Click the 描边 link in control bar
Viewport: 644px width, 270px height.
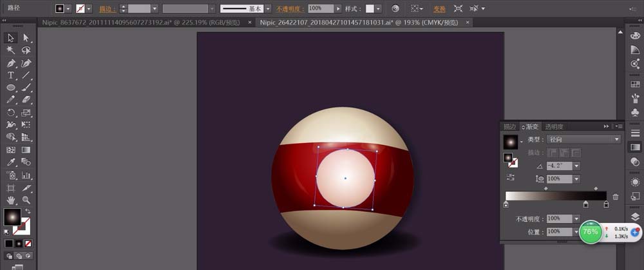coord(107,8)
